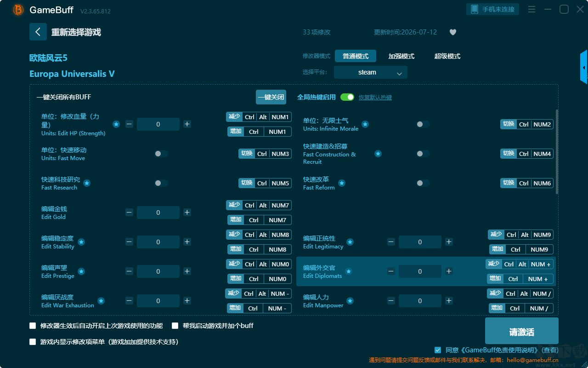The height and width of the screenshot is (368, 588).
Task: Click the star icon beside Edit Diplomats
Action: [x=349, y=271]
